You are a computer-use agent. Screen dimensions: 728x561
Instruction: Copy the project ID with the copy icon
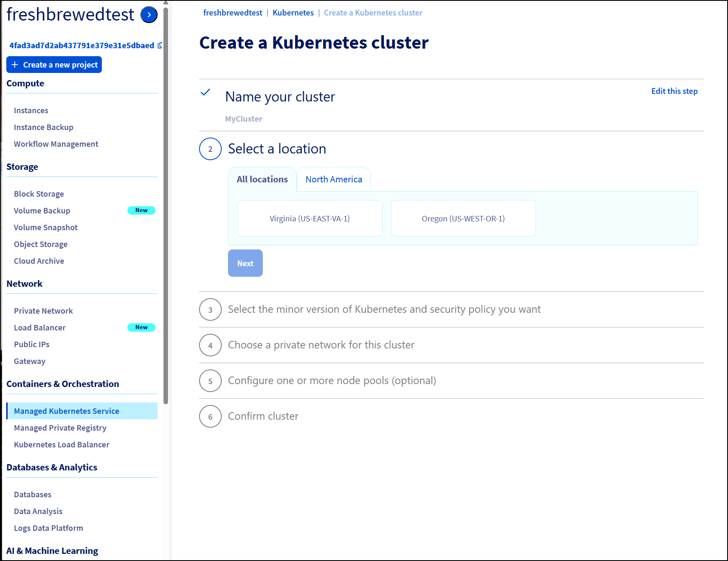[x=160, y=45]
